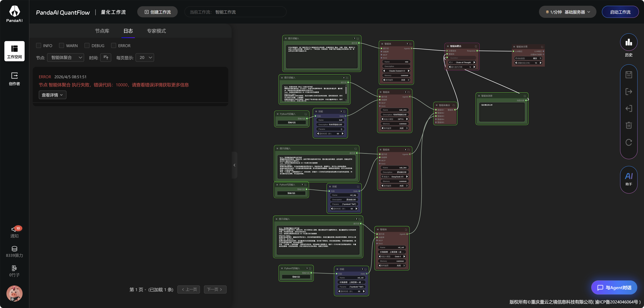Click the delete trash icon in right toolbar
Image resolution: width=644 pixels, height=308 pixels.
[x=628, y=125]
